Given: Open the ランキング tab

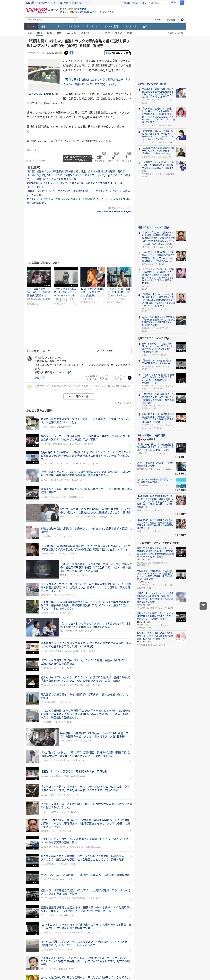Looking at the screenshot, I should (x=130, y=26).
